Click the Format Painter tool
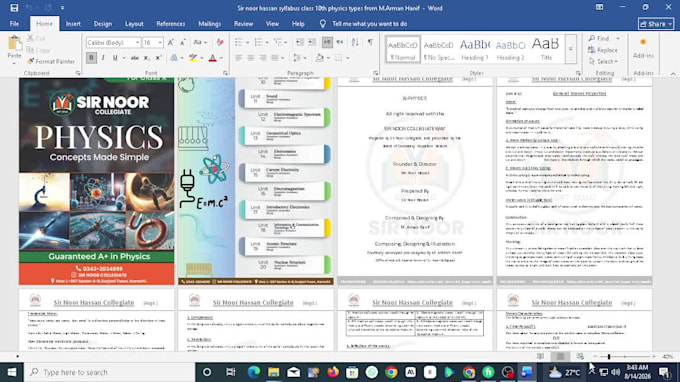The image size is (680, 382). click(x=51, y=62)
